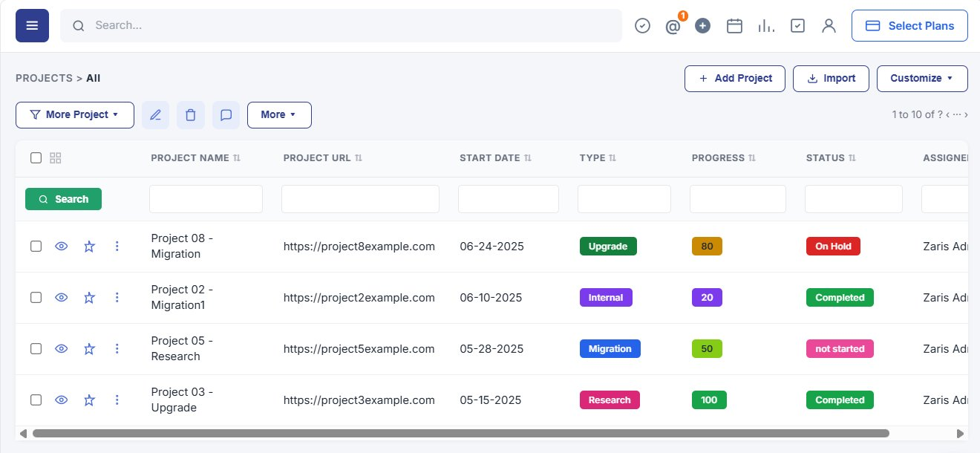Click the comment bubble icon in toolbar
This screenshot has width=980, height=453.
[226, 115]
